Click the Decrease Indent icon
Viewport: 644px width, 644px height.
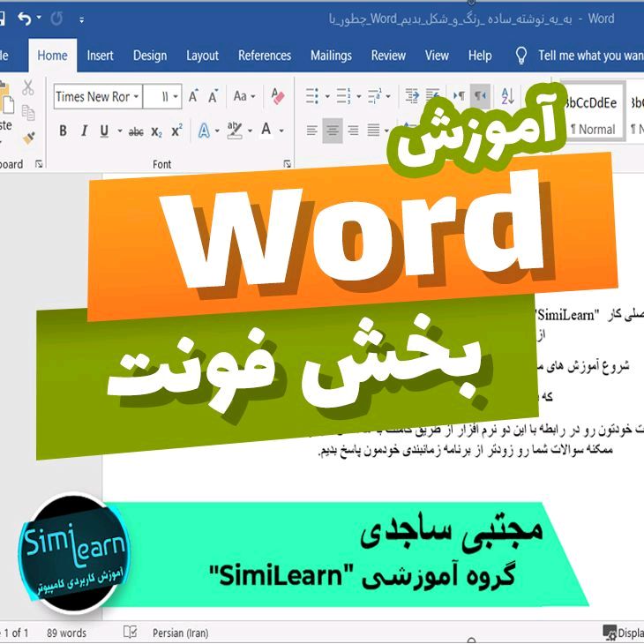click(x=412, y=96)
